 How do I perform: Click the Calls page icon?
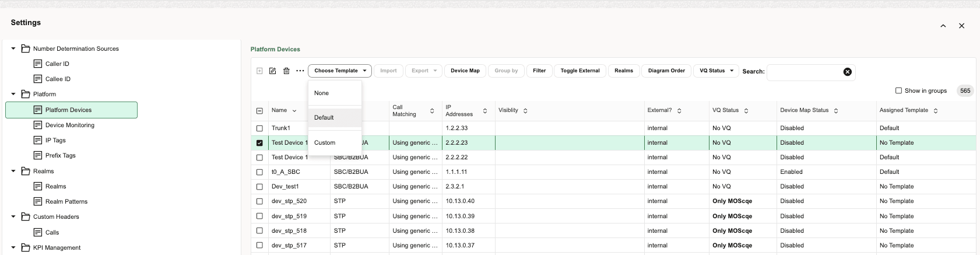[x=38, y=232]
